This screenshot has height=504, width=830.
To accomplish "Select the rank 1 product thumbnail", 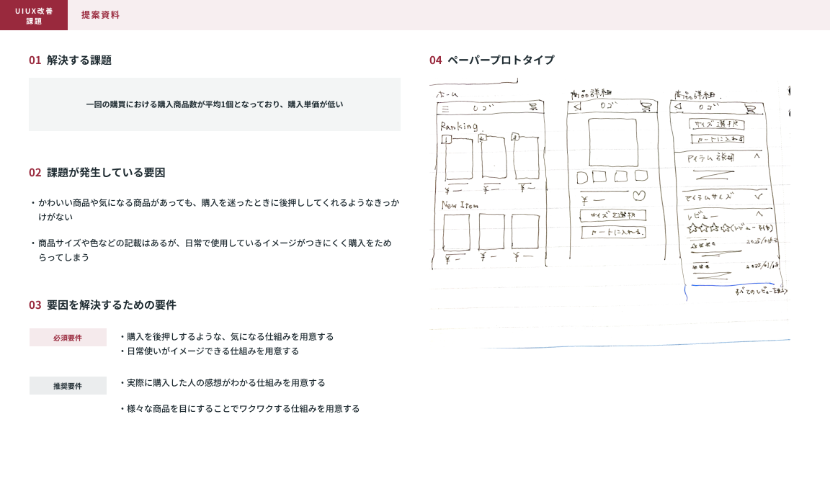I will [458, 158].
